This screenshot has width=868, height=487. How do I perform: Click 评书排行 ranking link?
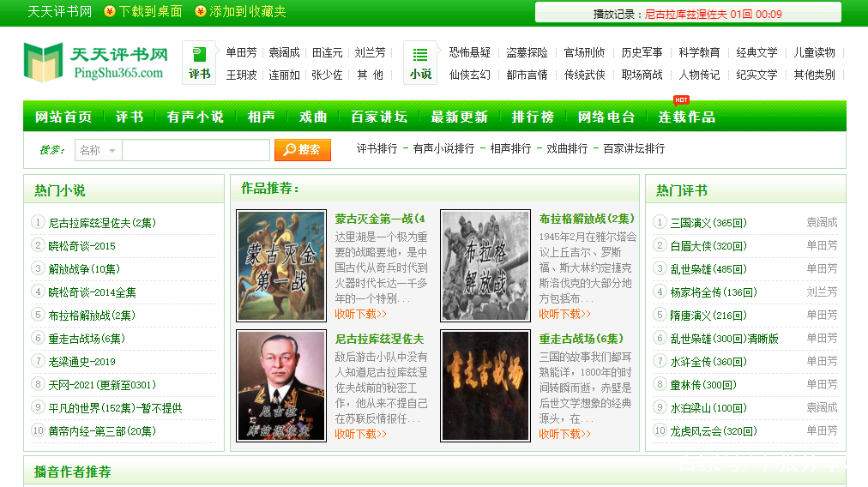pyautogui.click(x=377, y=148)
